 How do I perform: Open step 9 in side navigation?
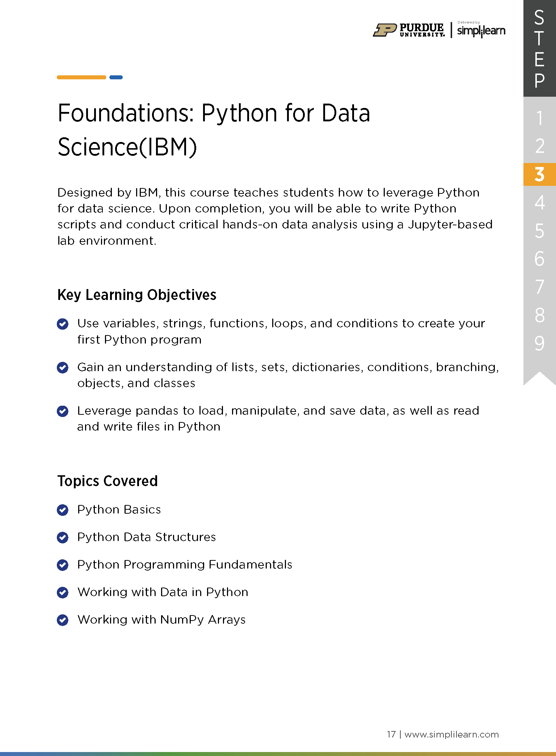click(539, 343)
